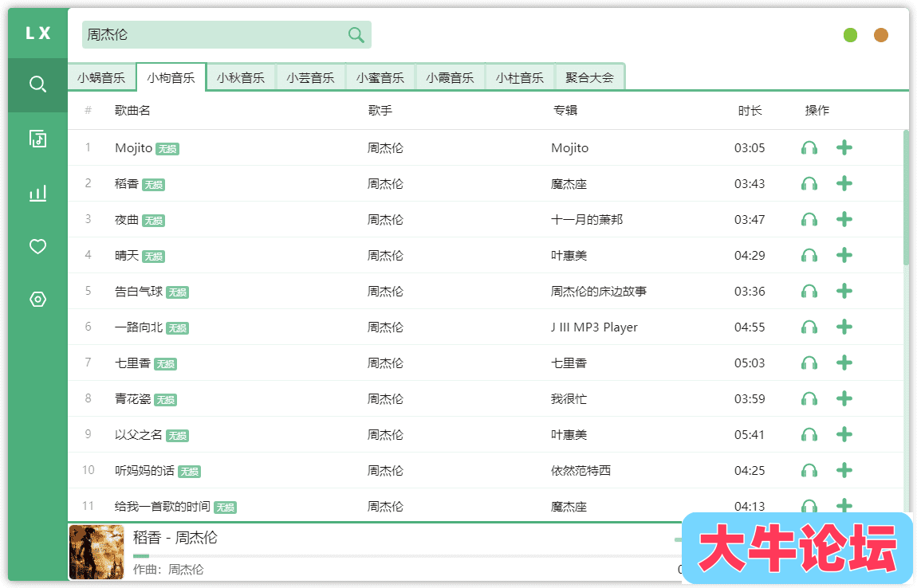Switch to the 小霞音乐 tab
Image resolution: width=917 pixels, height=588 pixels.
tap(450, 77)
